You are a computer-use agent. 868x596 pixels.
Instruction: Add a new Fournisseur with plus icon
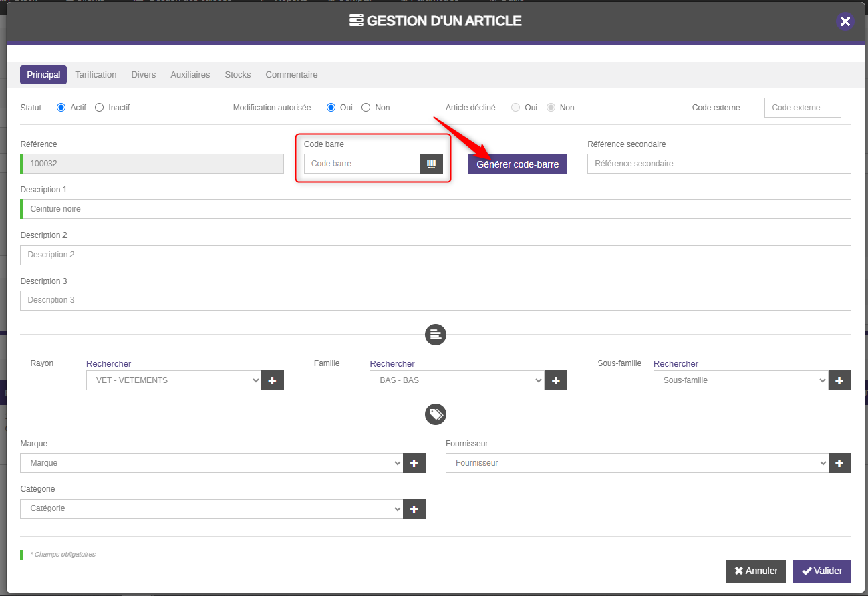(x=839, y=463)
